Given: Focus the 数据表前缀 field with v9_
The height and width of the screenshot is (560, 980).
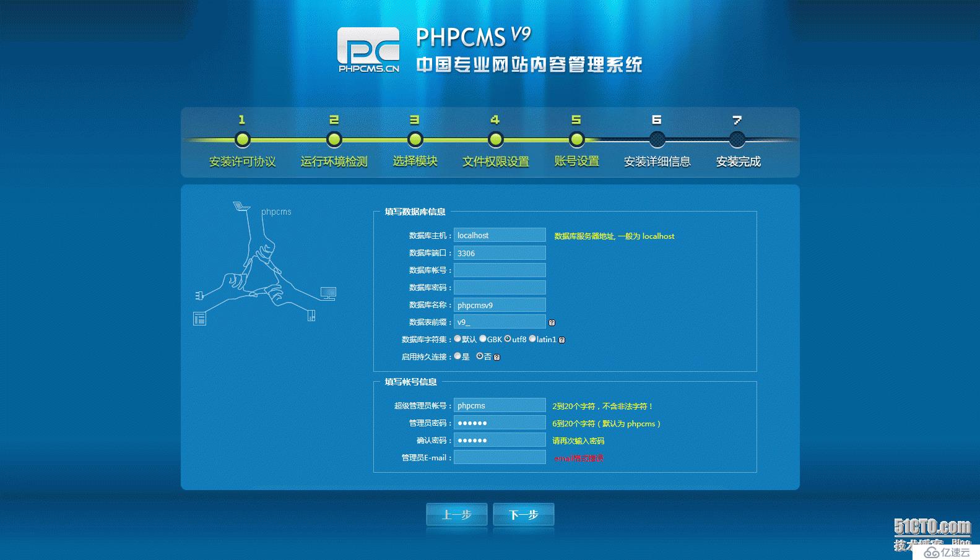Looking at the screenshot, I should (500, 322).
